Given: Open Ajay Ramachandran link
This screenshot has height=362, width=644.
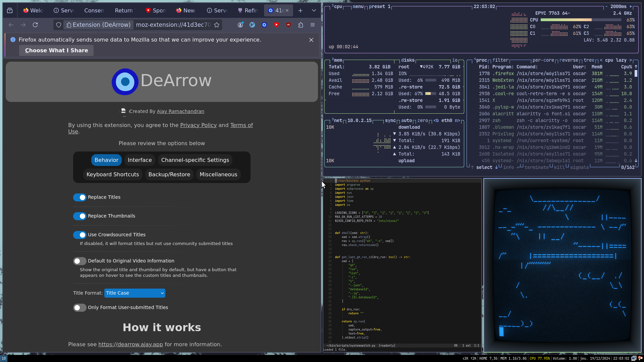Looking at the screenshot, I should pyautogui.click(x=180, y=111).
